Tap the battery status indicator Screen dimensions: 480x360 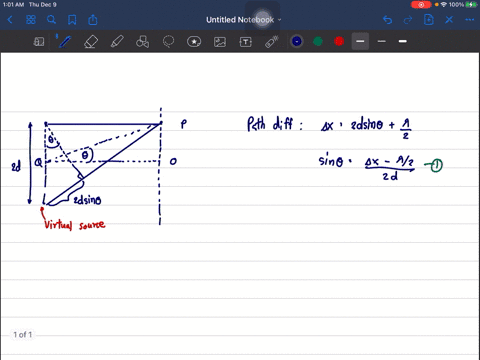pyautogui.click(x=471, y=4)
